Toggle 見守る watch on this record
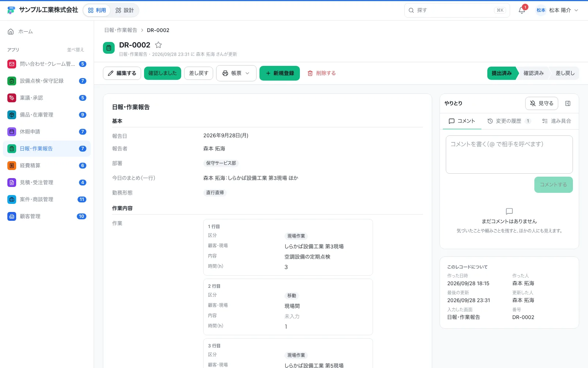 [542, 103]
